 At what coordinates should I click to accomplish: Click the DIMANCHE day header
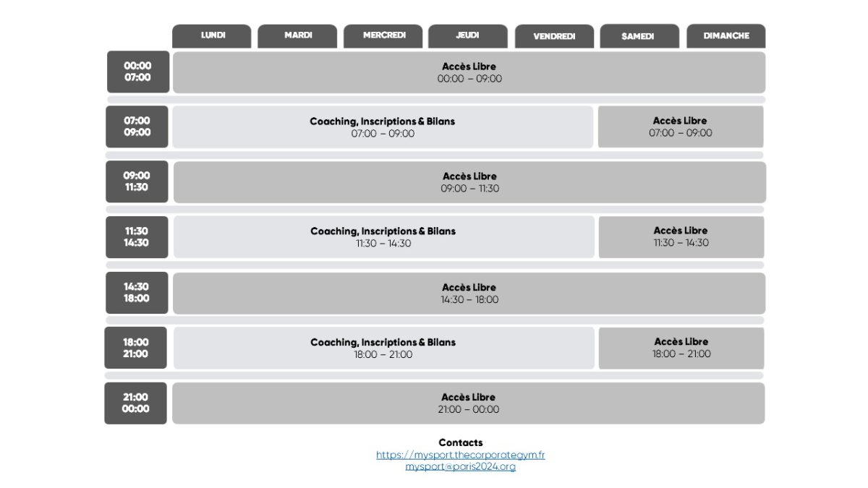[726, 36]
